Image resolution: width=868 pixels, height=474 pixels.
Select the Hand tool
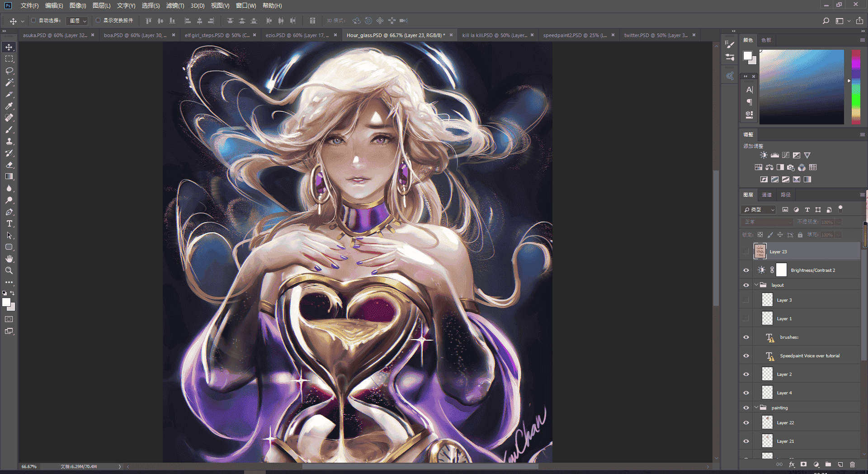pos(9,259)
